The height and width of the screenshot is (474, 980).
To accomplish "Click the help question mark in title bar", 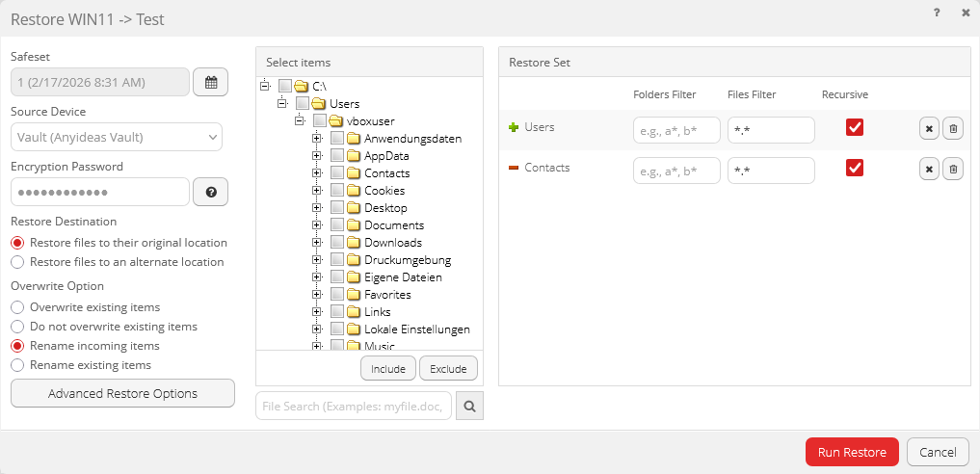I will click(937, 13).
